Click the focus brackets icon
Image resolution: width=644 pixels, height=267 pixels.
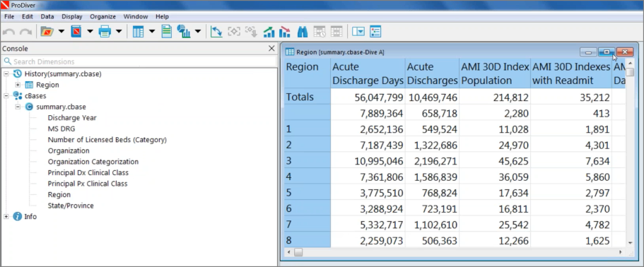[x=234, y=32]
